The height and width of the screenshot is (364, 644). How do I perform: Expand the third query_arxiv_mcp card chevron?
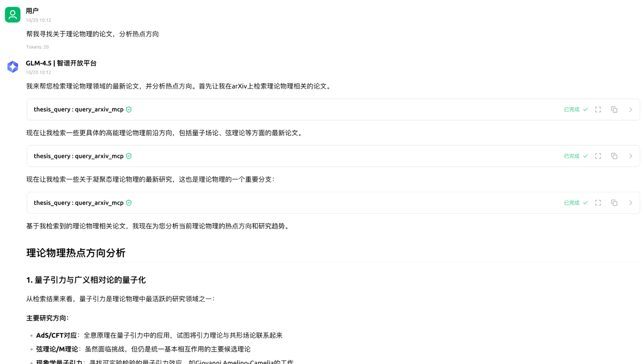(630, 203)
